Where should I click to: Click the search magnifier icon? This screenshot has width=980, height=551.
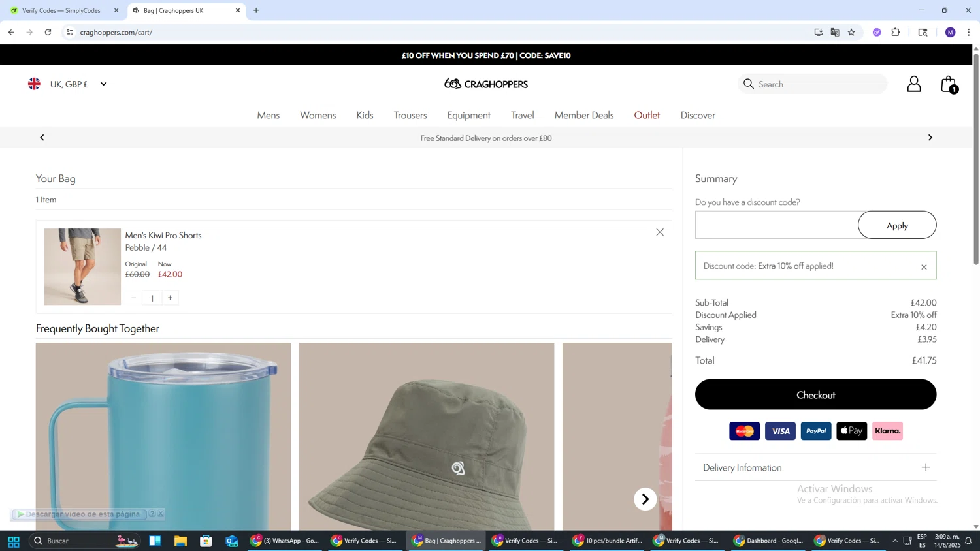749,84
